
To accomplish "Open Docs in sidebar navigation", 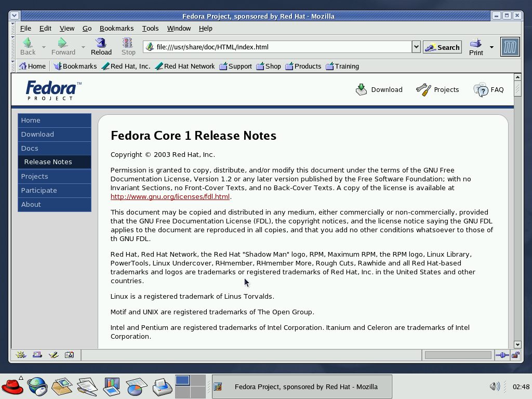I will [x=54, y=148].
